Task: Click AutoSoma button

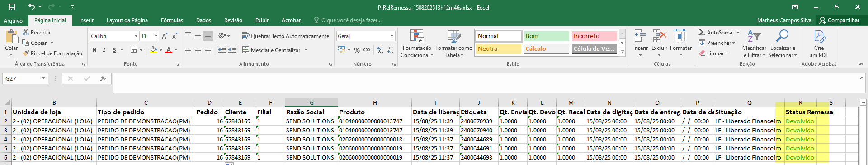Action: coord(716,33)
